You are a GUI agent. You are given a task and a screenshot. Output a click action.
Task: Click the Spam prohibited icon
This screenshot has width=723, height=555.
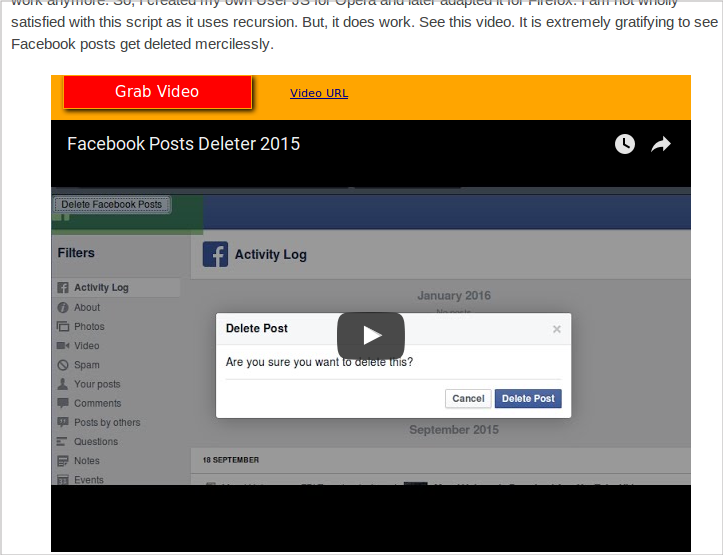tap(63, 365)
